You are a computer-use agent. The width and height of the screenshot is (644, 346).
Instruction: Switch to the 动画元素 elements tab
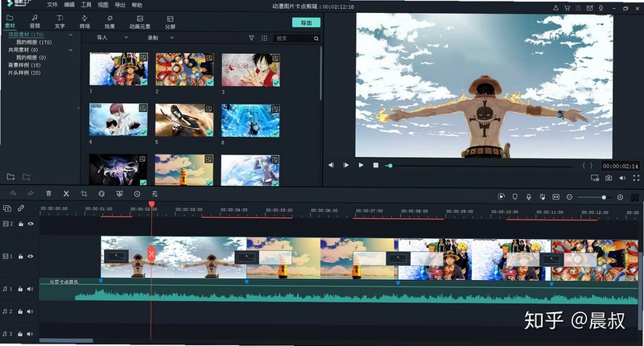pyautogui.click(x=140, y=22)
